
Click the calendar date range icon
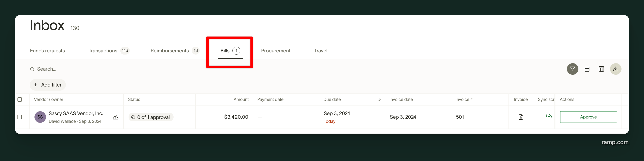tap(587, 69)
